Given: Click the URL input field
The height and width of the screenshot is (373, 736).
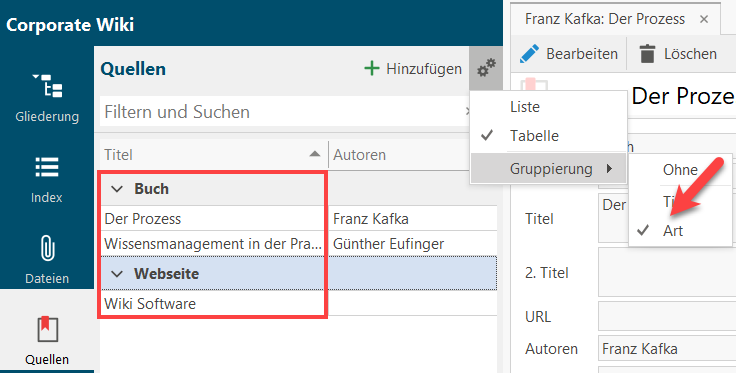Looking at the screenshot, I should click(x=667, y=316).
